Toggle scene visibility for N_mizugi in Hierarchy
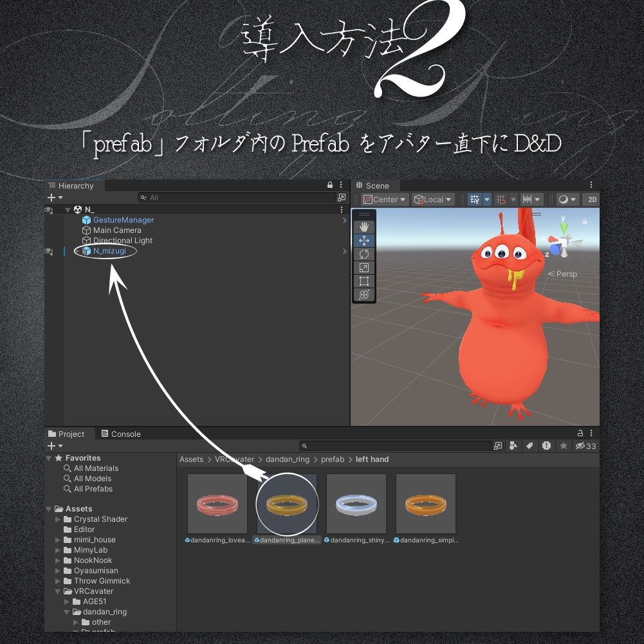The height and width of the screenshot is (644, 644). (49, 251)
